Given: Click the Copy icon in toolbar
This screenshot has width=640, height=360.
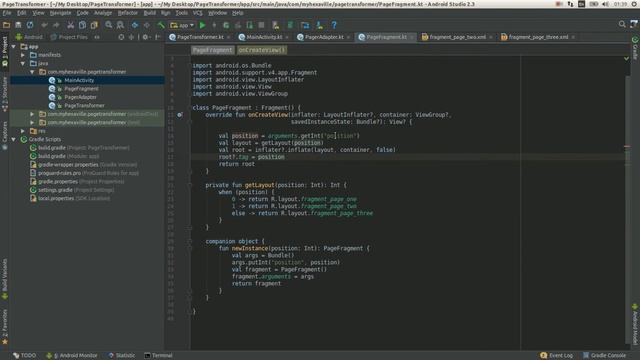Looking at the screenshot, I should (82, 25).
